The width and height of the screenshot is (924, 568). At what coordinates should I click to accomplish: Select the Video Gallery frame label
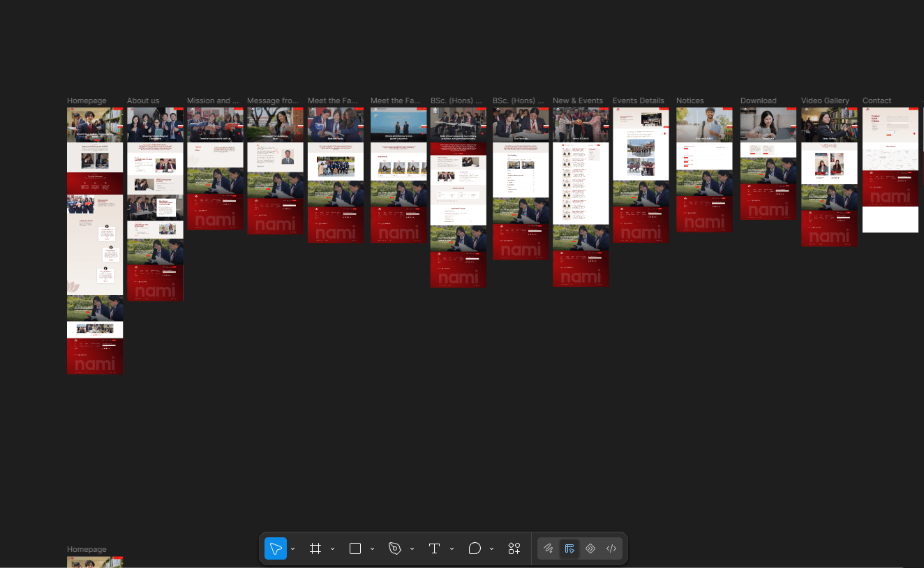825,100
